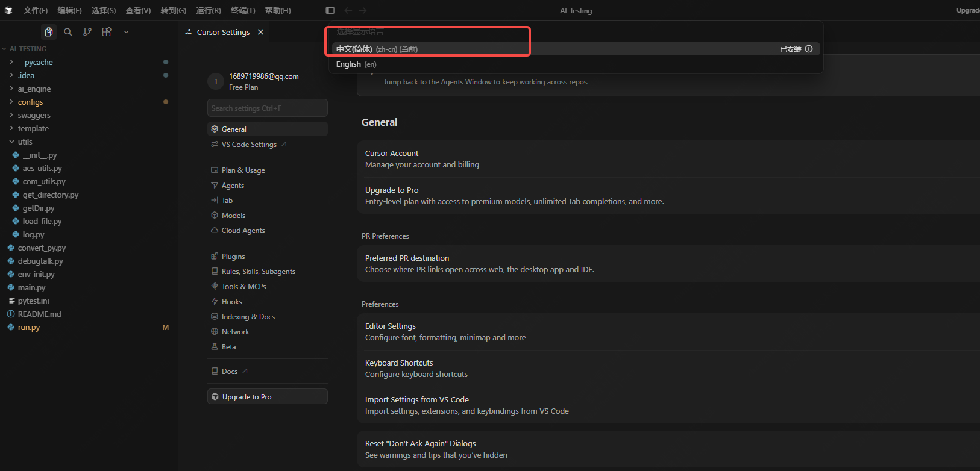Toggle the primary sidebar layout icon
Image resolution: width=980 pixels, height=471 pixels.
coord(330,10)
